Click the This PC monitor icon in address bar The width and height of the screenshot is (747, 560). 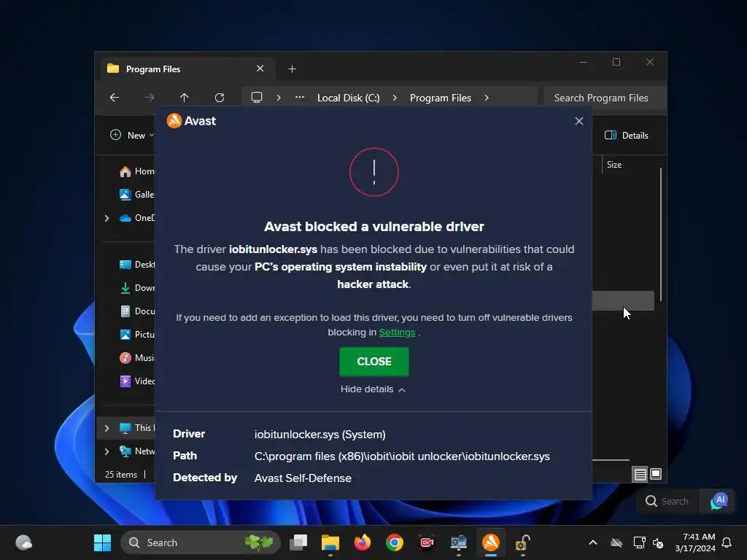257,98
